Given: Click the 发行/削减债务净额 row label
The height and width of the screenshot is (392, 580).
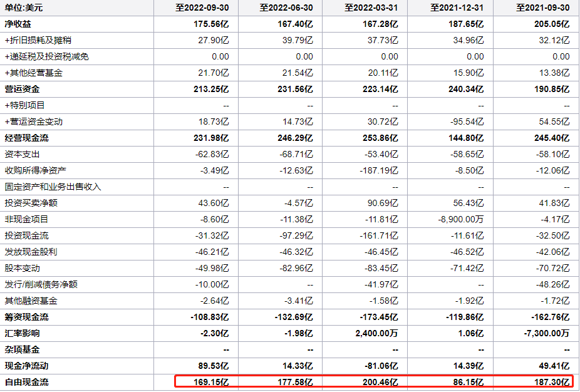Looking at the screenshot, I should point(41,284).
